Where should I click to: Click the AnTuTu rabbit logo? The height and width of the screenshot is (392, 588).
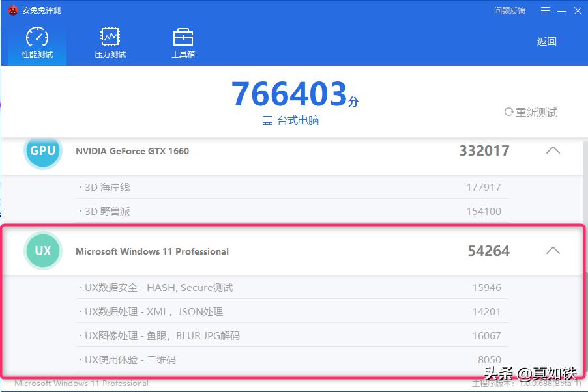pos(12,10)
